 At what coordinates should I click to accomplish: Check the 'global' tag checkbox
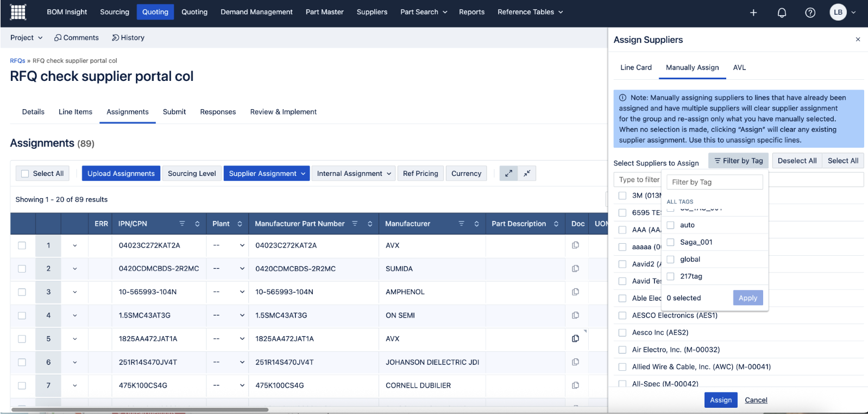pos(670,259)
